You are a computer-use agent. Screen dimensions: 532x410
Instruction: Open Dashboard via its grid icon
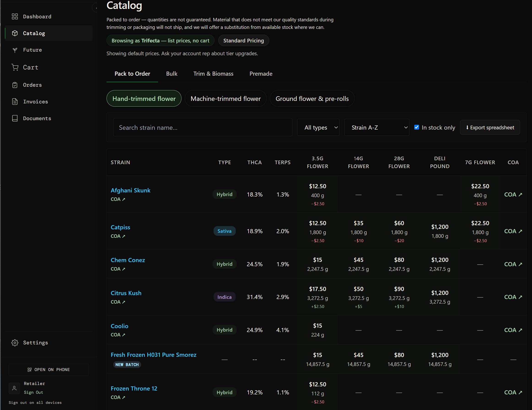pos(15,17)
